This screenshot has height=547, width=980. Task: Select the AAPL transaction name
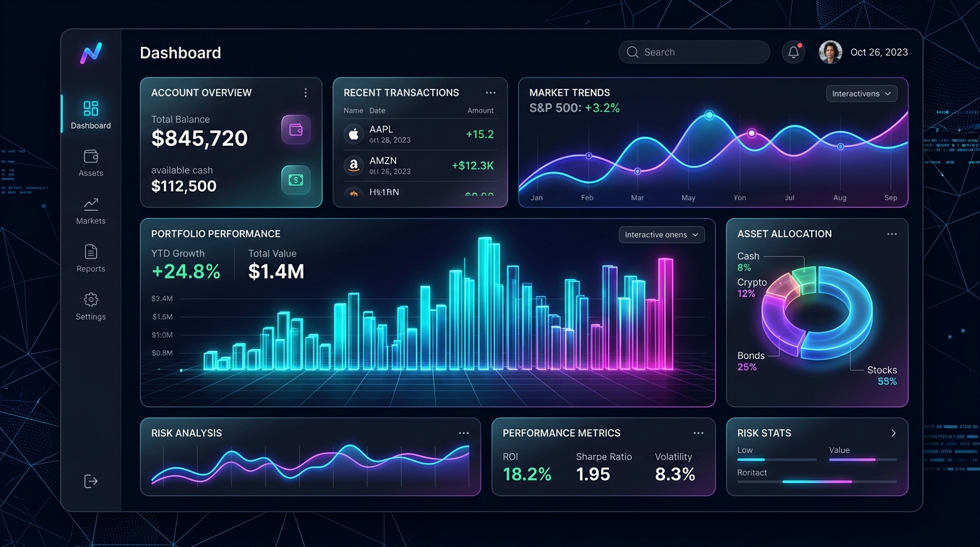pos(381,130)
